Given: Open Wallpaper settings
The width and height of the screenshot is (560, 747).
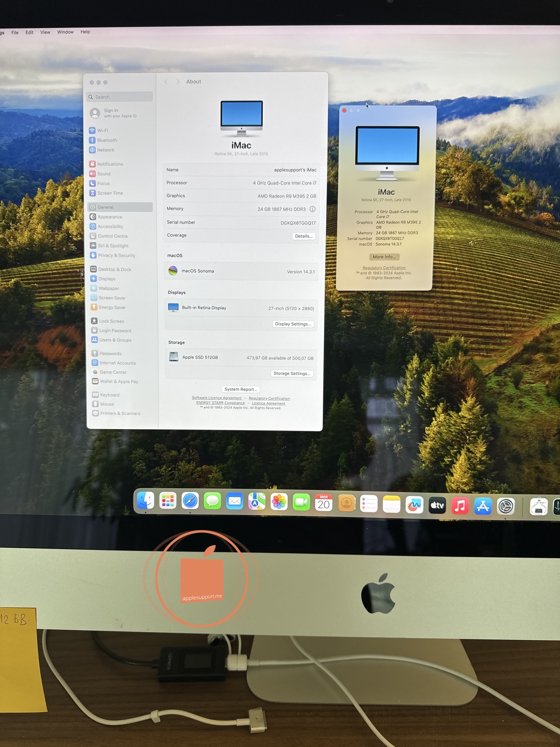Looking at the screenshot, I should pyautogui.click(x=105, y=288).
